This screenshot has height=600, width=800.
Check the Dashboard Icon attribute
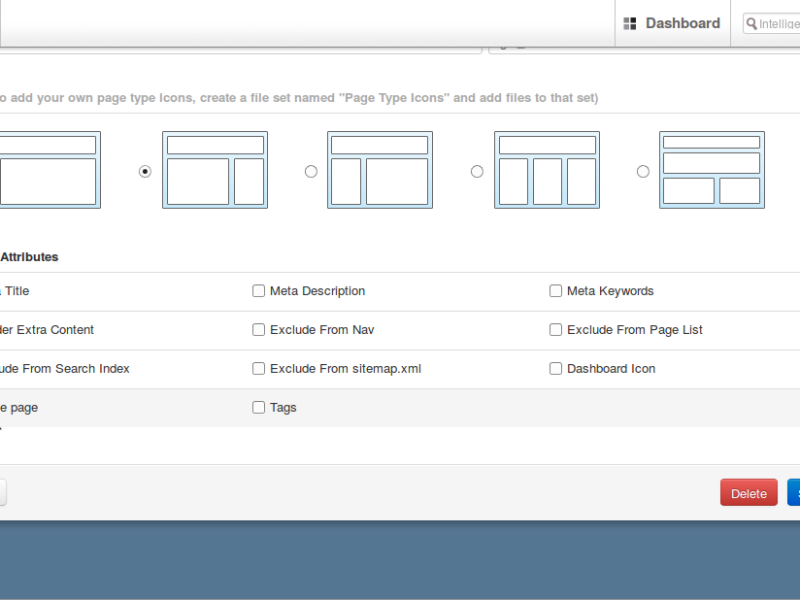pyautogui.click(x=556, y=368)
